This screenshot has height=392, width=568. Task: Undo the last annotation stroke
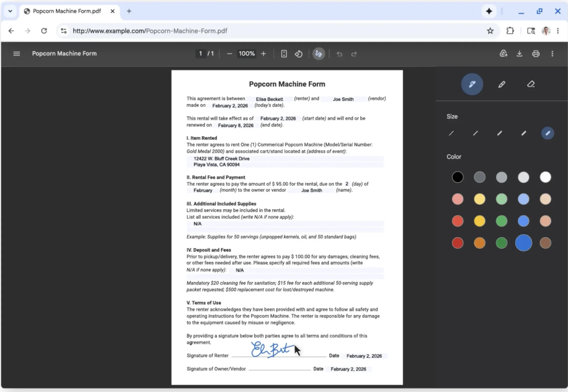point(339,54)
